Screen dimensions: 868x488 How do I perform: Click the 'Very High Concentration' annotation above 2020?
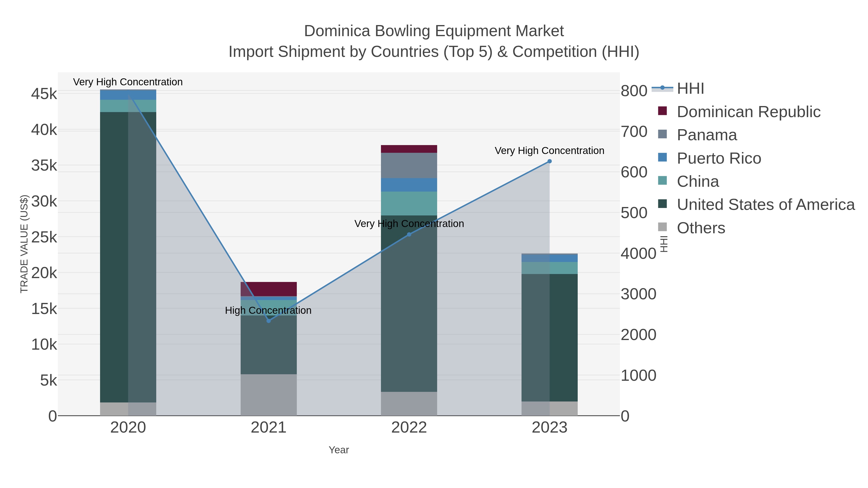[x=128, y=82]
